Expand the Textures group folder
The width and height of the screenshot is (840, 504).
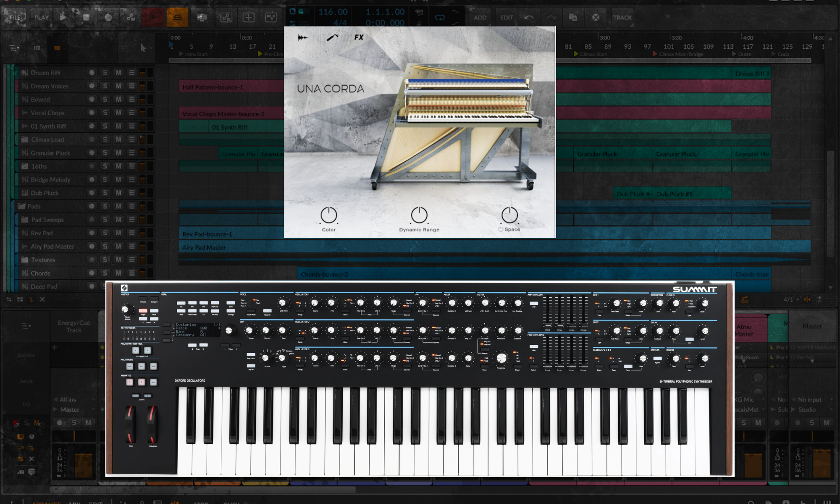(x=25, y=260)
